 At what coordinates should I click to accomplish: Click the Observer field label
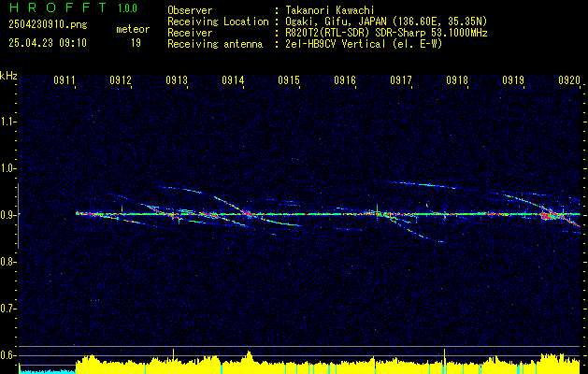(x=190, y=10)
